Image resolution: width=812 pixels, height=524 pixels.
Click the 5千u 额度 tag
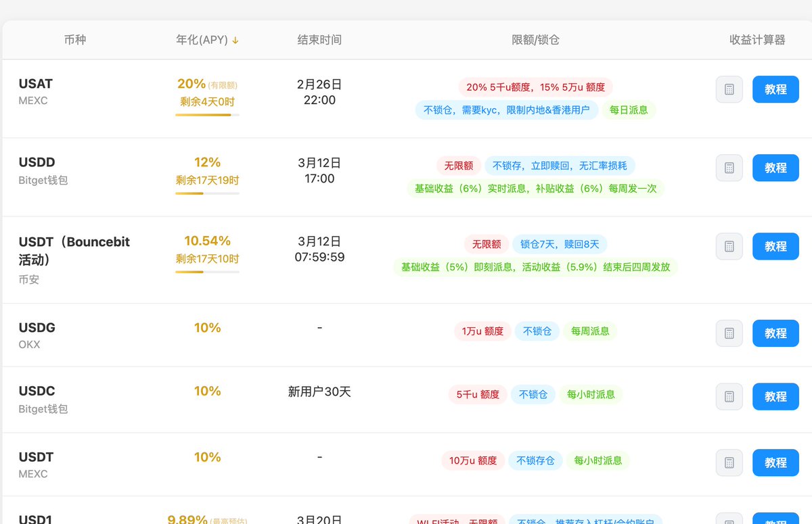pos(478,394)
